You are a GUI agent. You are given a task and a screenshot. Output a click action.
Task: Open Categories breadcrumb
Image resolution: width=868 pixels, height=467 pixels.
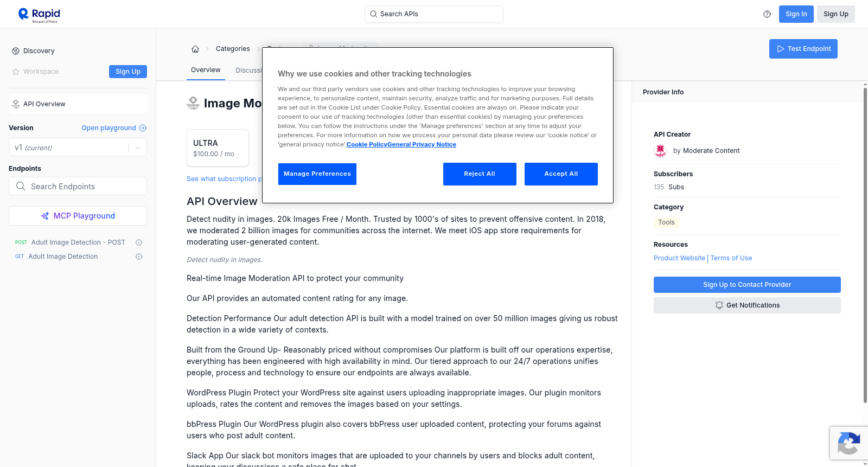(233, 49)
